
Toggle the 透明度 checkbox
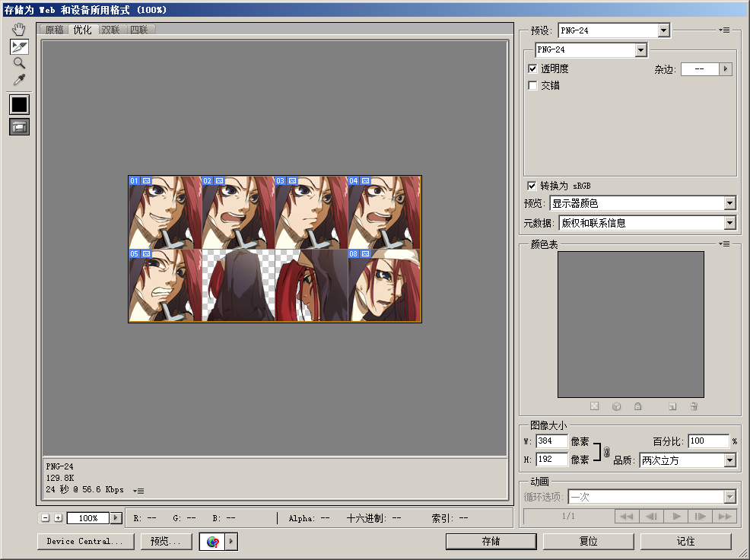point(532,68)
